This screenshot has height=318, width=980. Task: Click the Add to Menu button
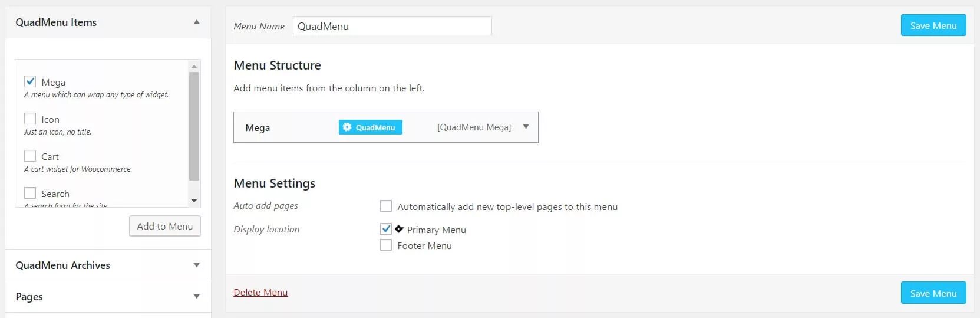[164, 226]
